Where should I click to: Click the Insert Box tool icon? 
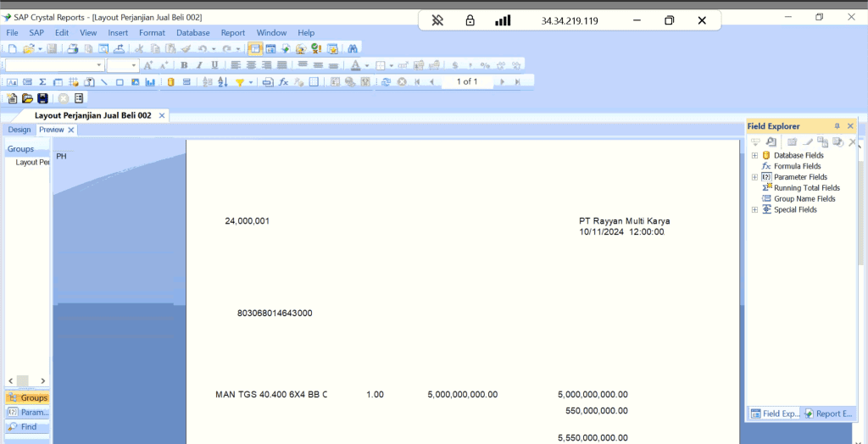click(120, 82)
